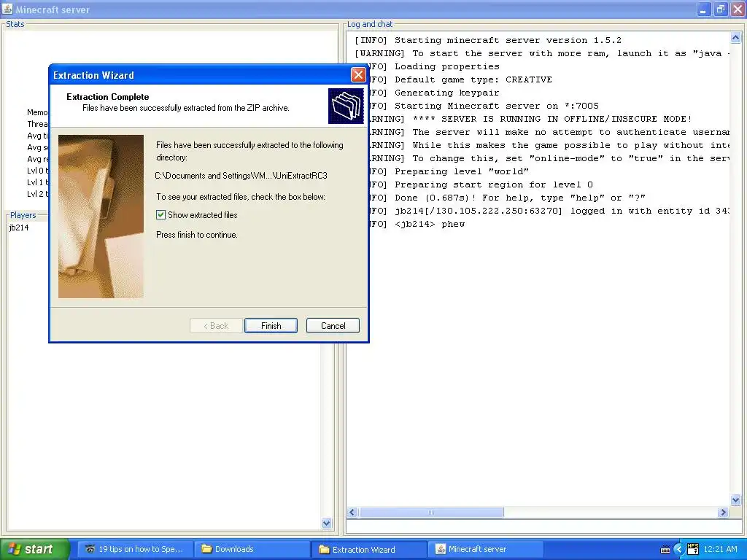Click Cancel in the Extraction Wizard
Image resolution: width=747 pixels, height=560 pixels.
point(333,326)
